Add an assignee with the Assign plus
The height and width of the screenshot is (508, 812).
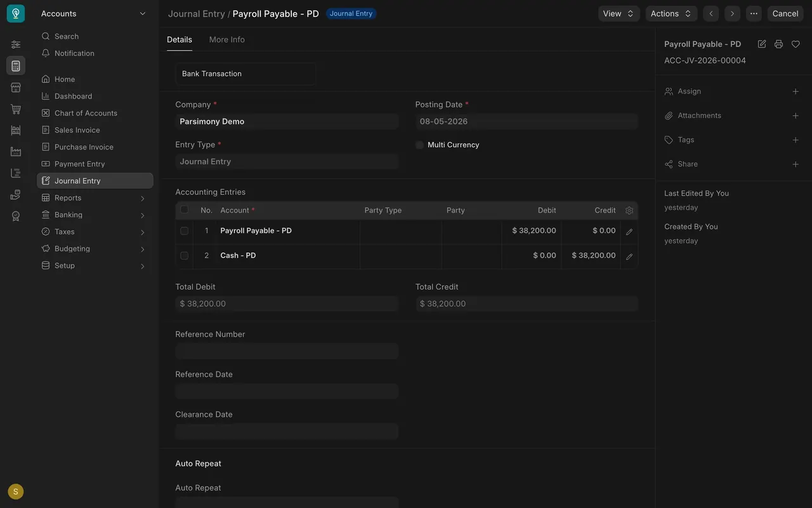[796, 91]
